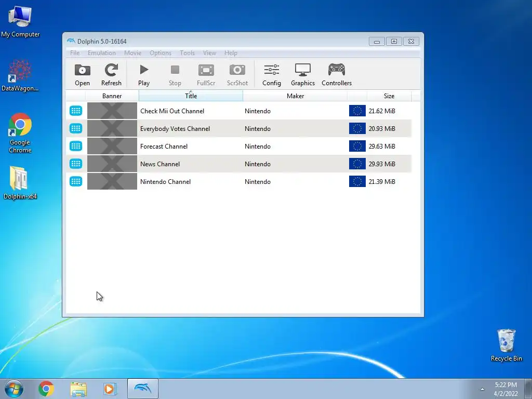Viewport: 532px width, 399px height.
Task: Click platform icon for Forecast Channel row
Action: pos(76,146)
